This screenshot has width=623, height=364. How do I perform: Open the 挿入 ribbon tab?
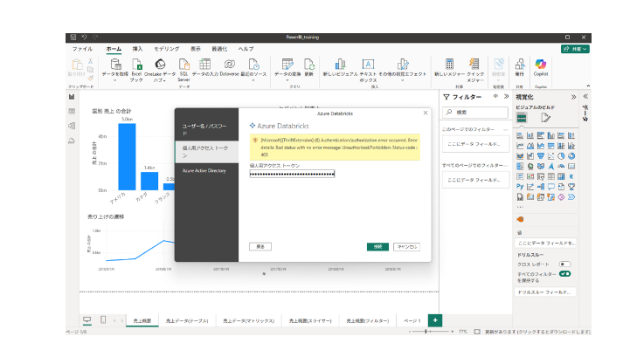click(x=137, y=49)
